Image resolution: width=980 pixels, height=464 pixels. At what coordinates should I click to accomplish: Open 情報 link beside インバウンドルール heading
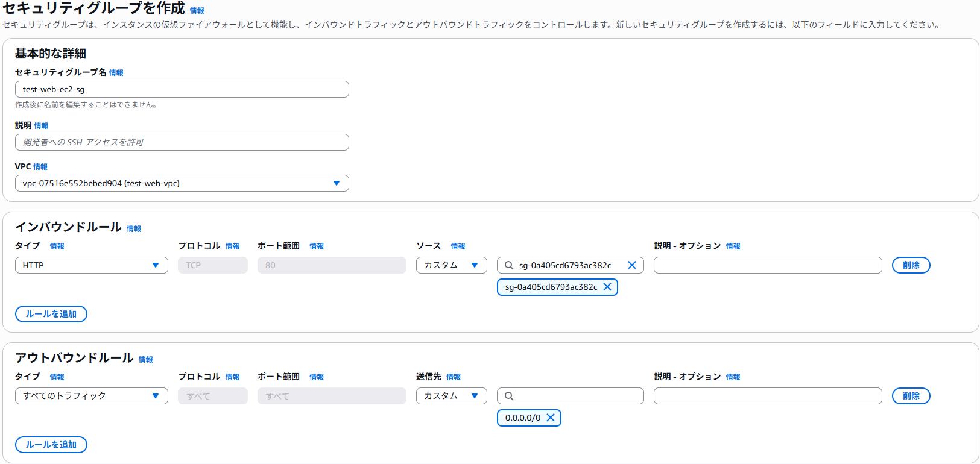point(134,229)
